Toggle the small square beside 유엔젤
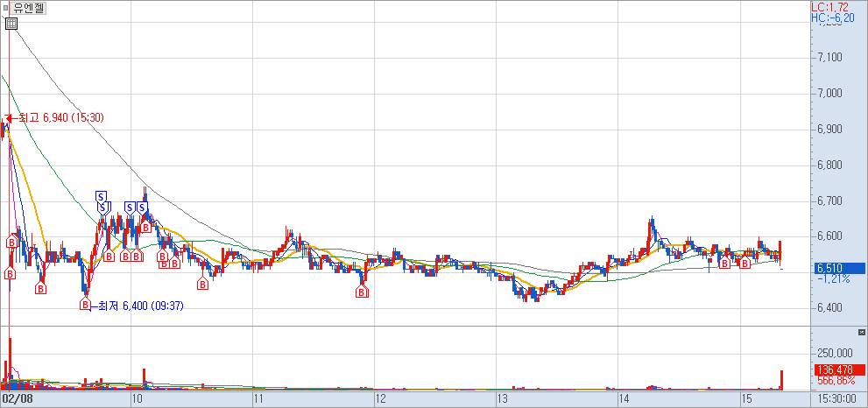This screenshot has height=408, width=868. 5,8
